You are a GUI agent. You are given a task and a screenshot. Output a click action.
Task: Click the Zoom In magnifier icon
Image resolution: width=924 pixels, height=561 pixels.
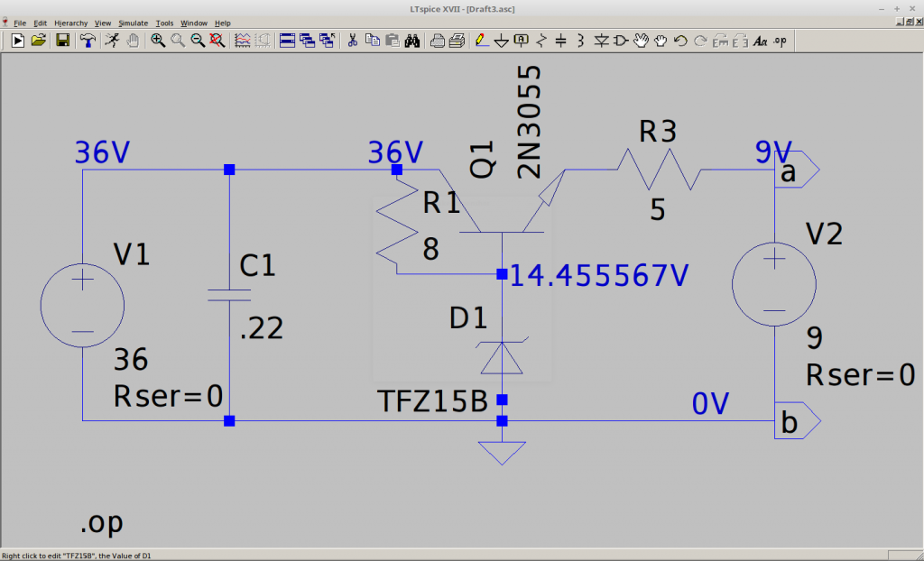click(158, 40)
